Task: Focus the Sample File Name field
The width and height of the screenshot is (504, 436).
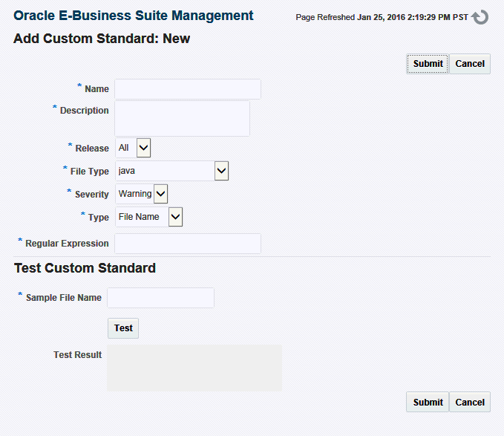Action: [x=161, y=298]
